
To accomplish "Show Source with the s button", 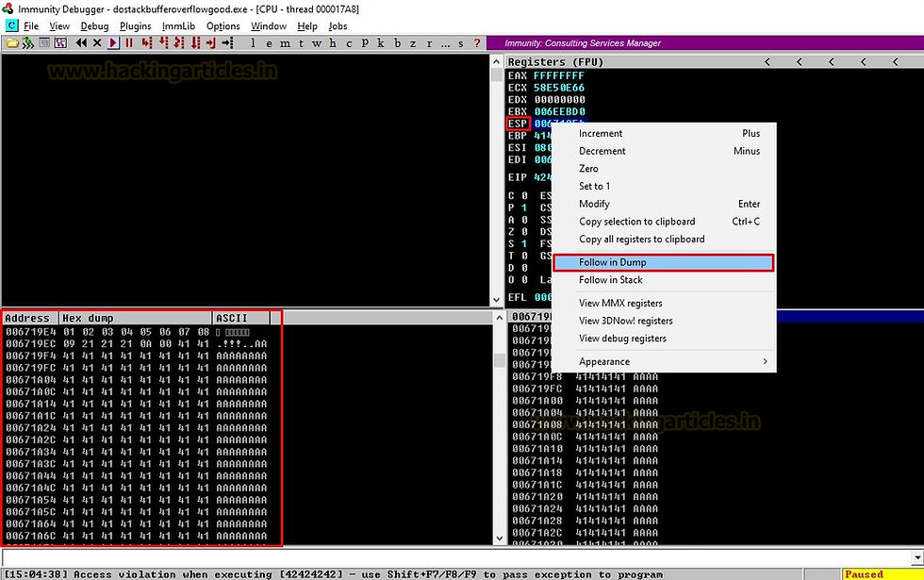I will pyautogui.click(x=461, y=43).
